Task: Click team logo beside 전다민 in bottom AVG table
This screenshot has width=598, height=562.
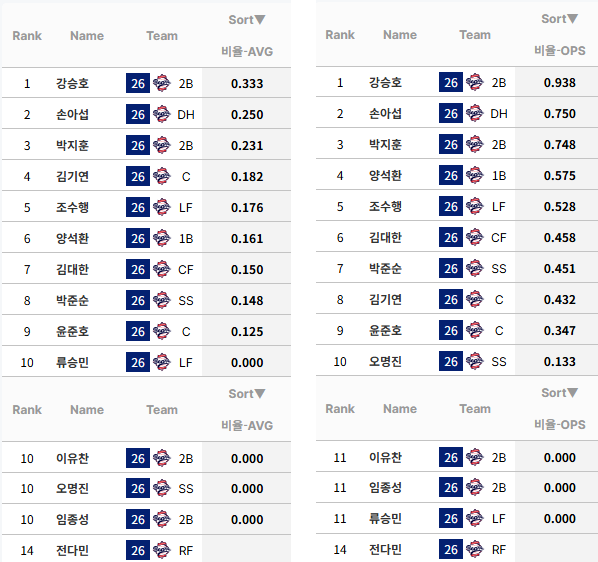Action: point(161,550)
